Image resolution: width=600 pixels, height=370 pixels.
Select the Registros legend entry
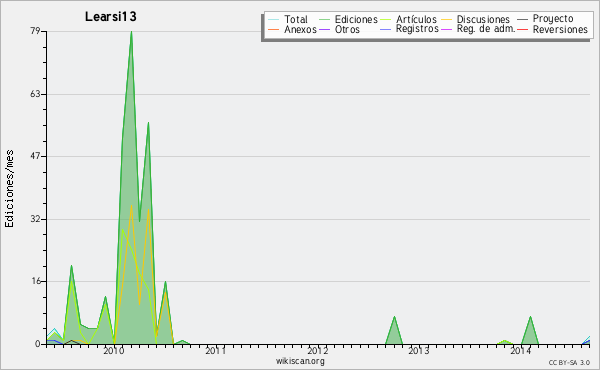click(x=417, y=29)
